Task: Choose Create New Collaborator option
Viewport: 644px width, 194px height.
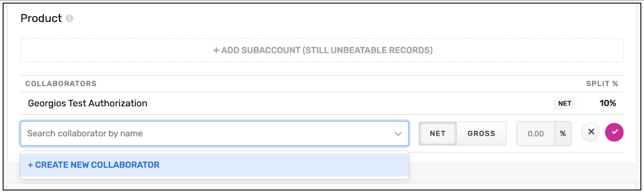Action: (93, 165)
